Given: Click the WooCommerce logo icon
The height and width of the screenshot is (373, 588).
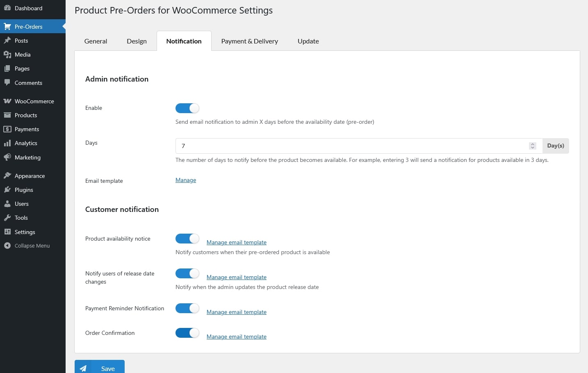Looking at the screenshot, I should coord(7,101).
